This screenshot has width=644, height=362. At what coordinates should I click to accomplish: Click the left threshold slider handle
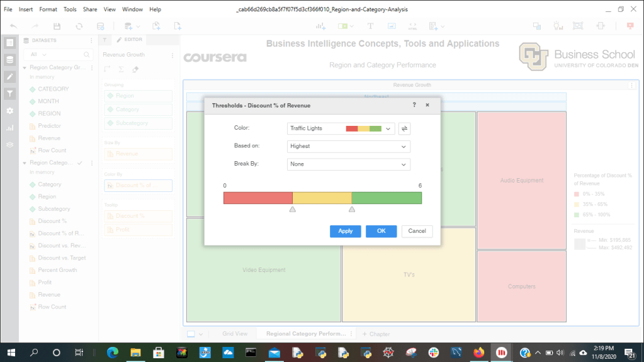tap(293, 209)
